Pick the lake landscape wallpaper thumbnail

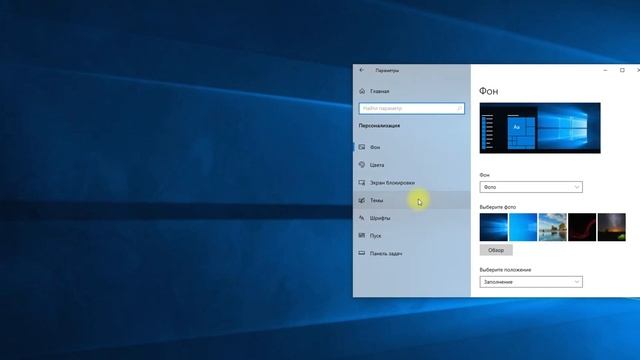coord(553,227)
